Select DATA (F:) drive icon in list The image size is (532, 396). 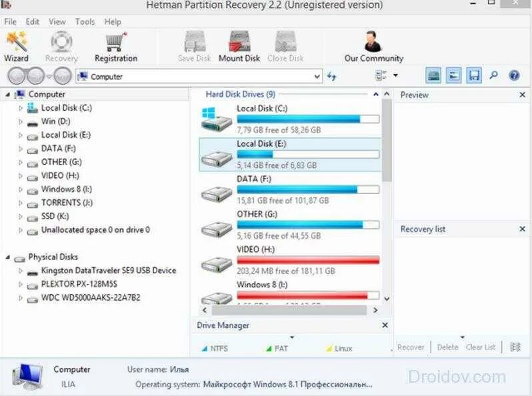pos(217,195)
